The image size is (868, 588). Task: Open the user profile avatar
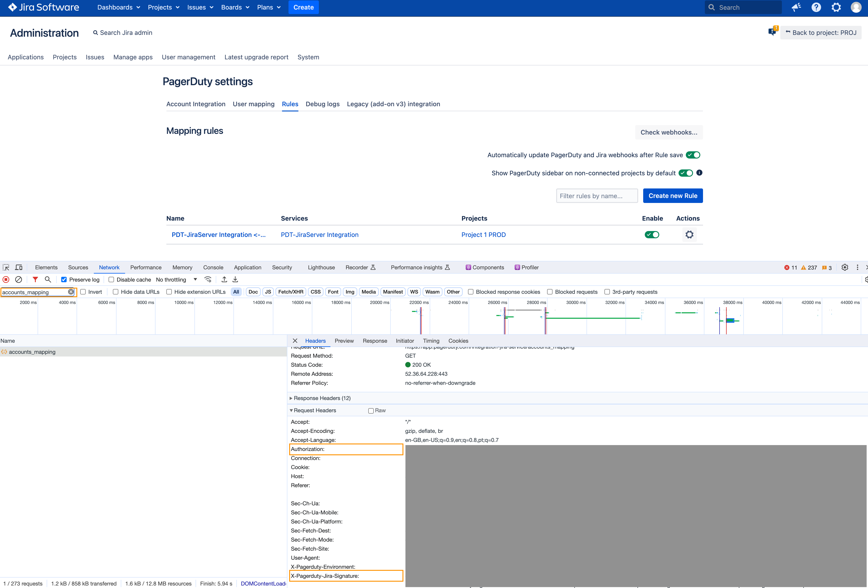point(856,7)
